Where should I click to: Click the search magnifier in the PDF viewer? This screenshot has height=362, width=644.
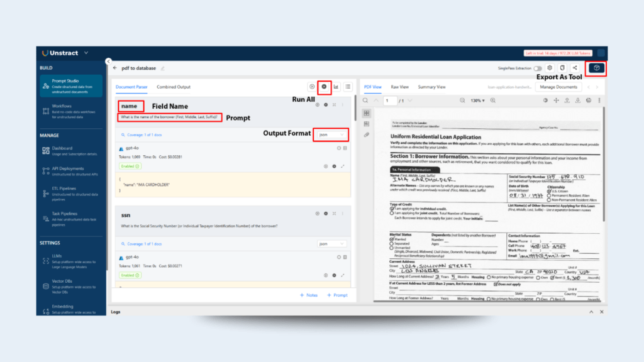coord(365,100)
